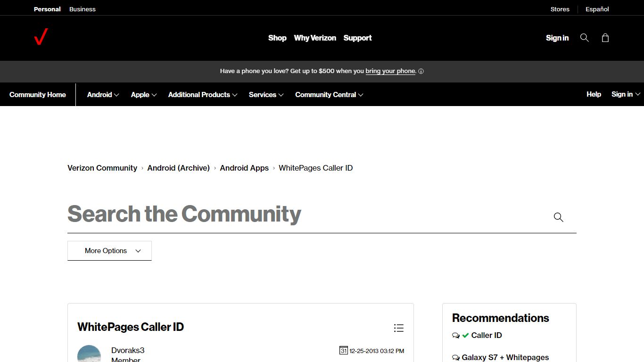Screen dimensions: 644x362
Task: Expand the Community Central menu
Action: [329, 94]
